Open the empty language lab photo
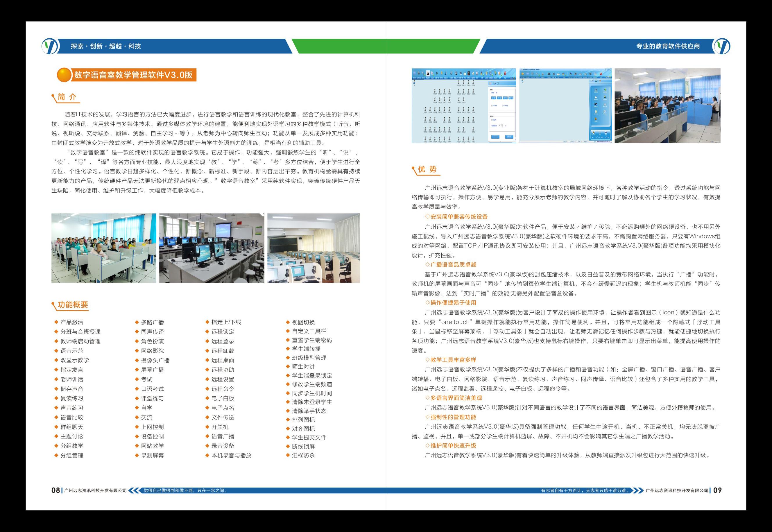Viewport: 772px width, 532px height. point(314,248)
